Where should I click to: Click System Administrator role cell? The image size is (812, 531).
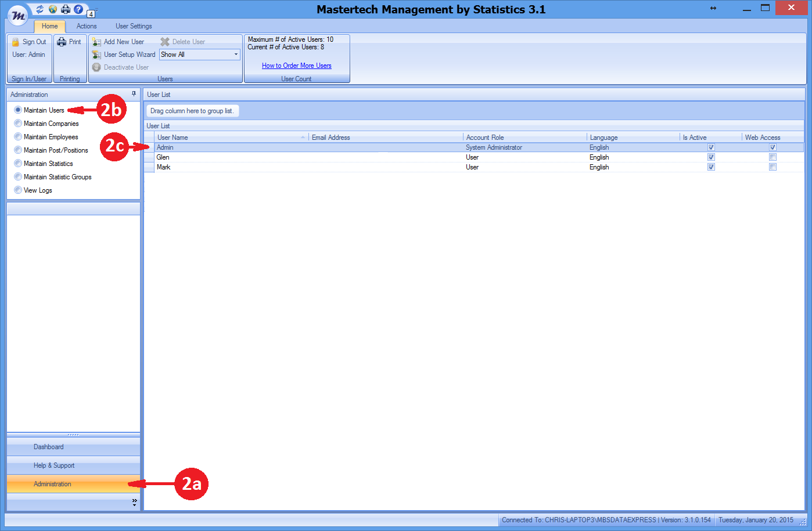[494, 147]
